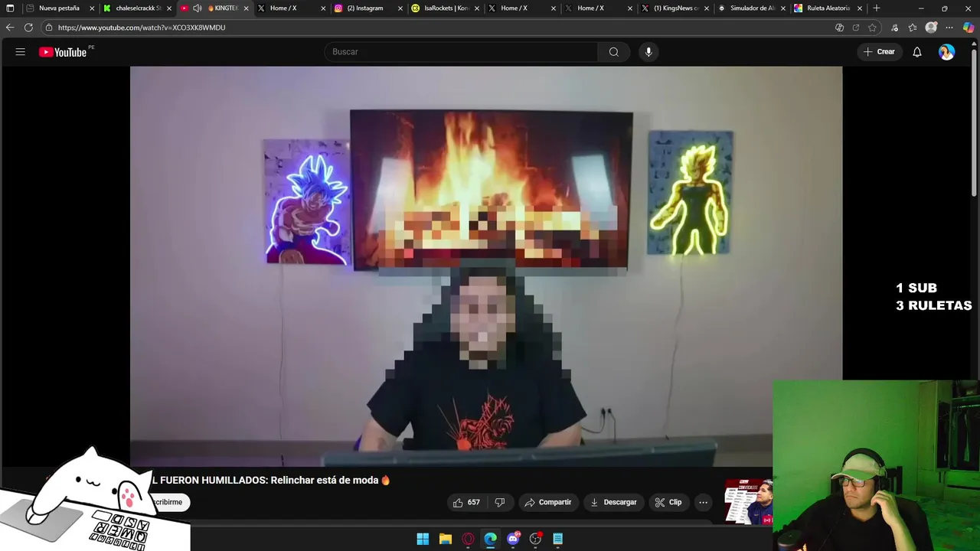980x551 pixels.
Task: View site information lock icon
Action: click(49, 28)
